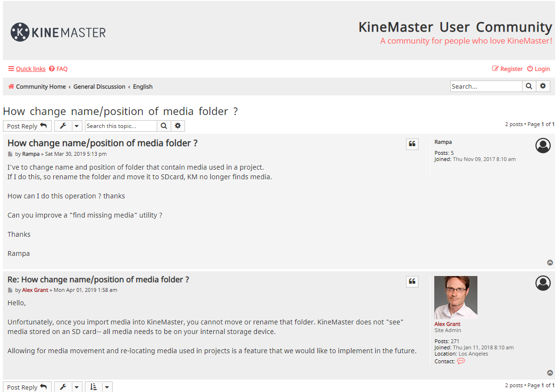Click the KineMaster logo
The width and height of the screenshot is (557, 392).
(58, 32)
